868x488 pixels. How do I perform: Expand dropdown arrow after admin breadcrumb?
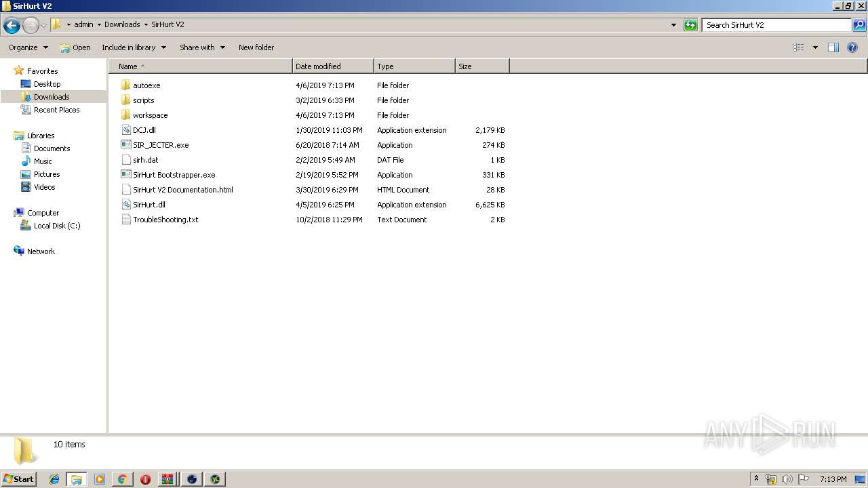99,24
